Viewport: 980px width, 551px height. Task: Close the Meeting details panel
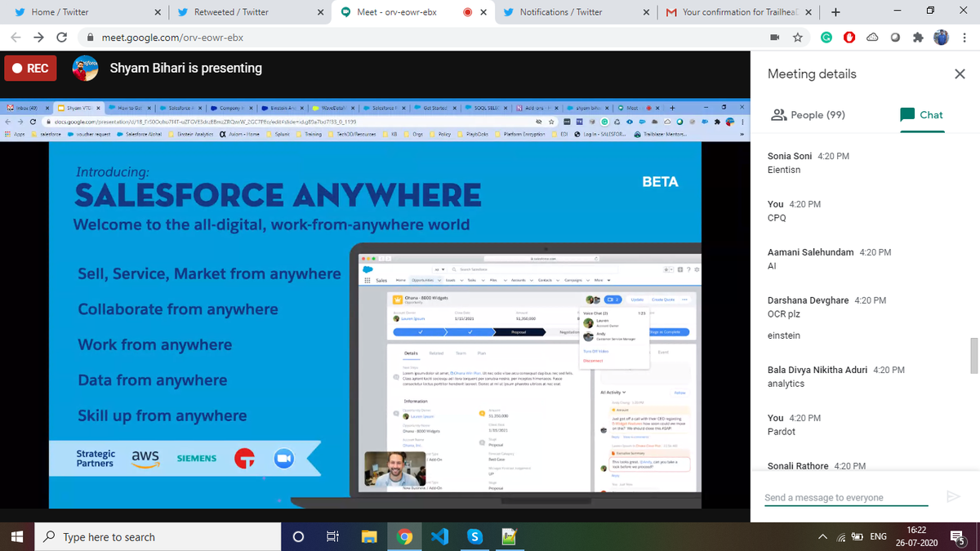(x=960, y=74)
